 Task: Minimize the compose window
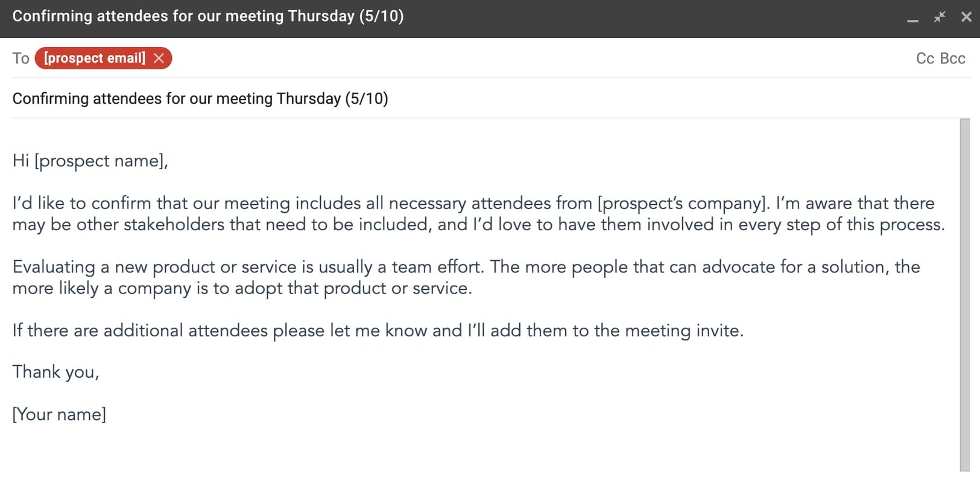tap(912, 17)
